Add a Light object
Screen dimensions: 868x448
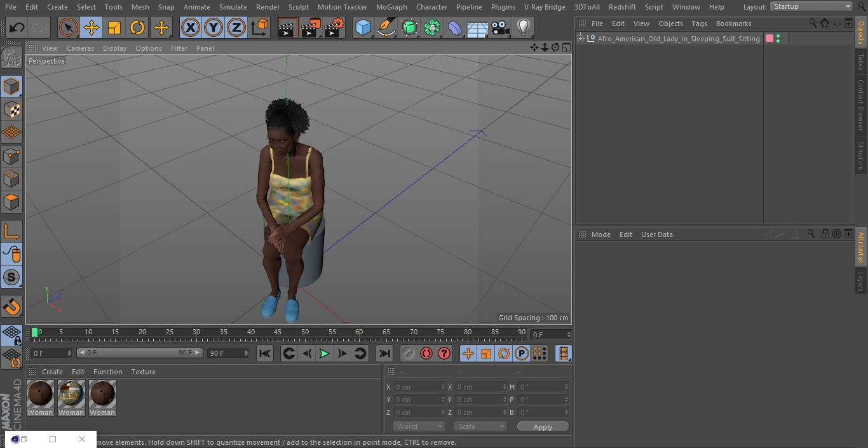[x=524, y=27]
